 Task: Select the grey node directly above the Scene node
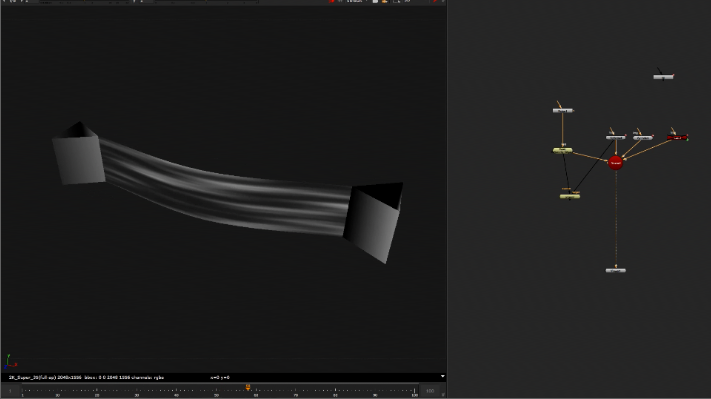(616, 137)
